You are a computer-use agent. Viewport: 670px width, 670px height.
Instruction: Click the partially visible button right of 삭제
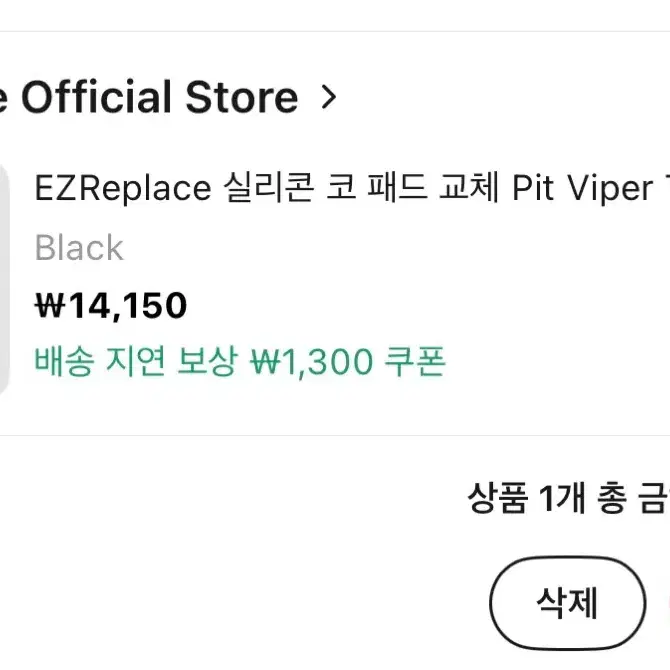coord(667,603)
